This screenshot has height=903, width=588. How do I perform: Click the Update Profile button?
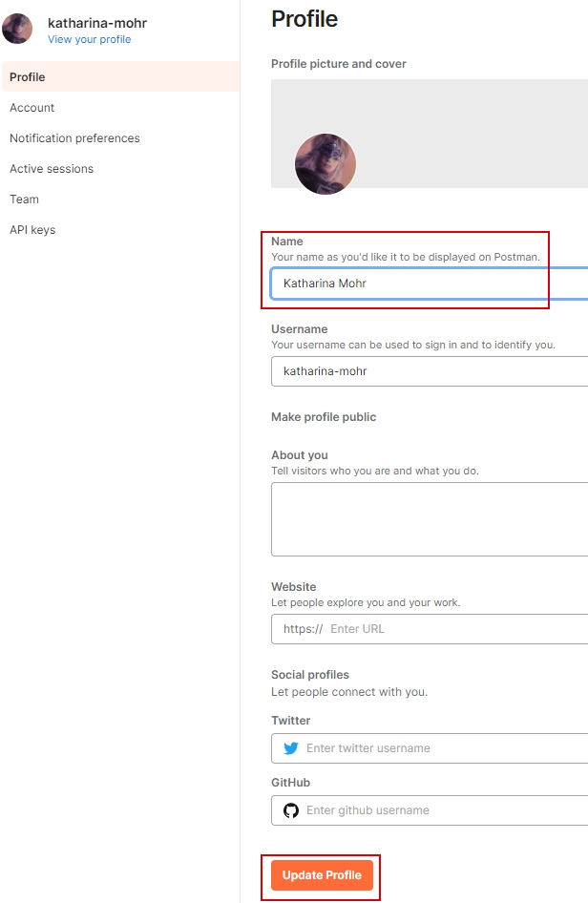point(322,874)
